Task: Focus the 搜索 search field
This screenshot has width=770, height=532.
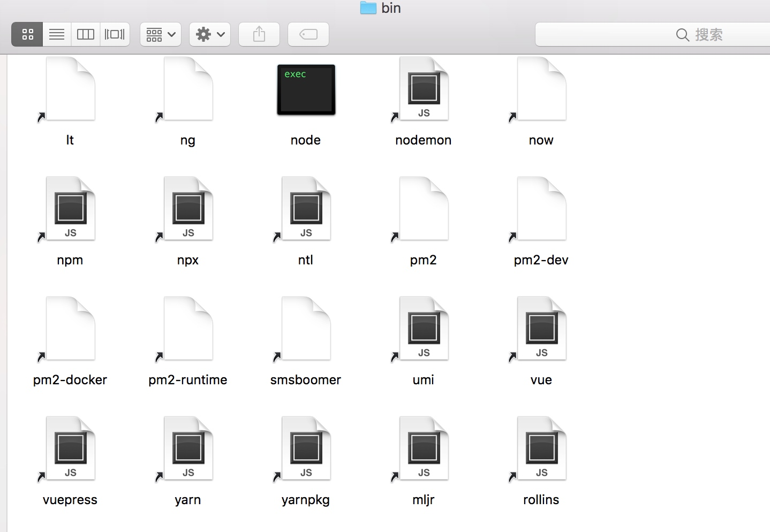Action: tap(653, 34)
